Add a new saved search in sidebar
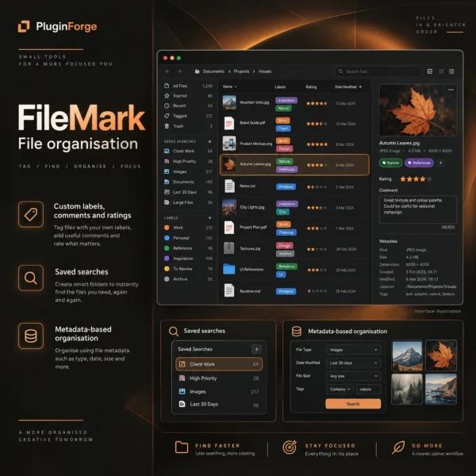 [x=209, y=141]
